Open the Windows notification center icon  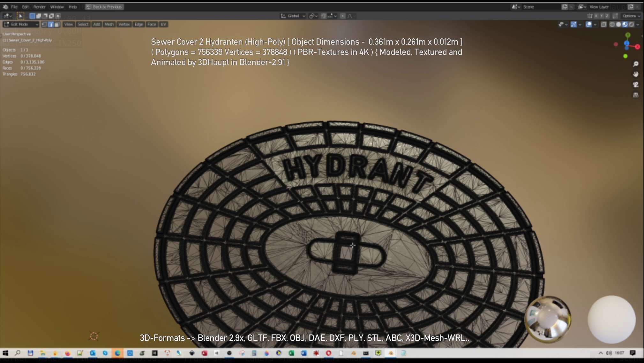[633, 353]
